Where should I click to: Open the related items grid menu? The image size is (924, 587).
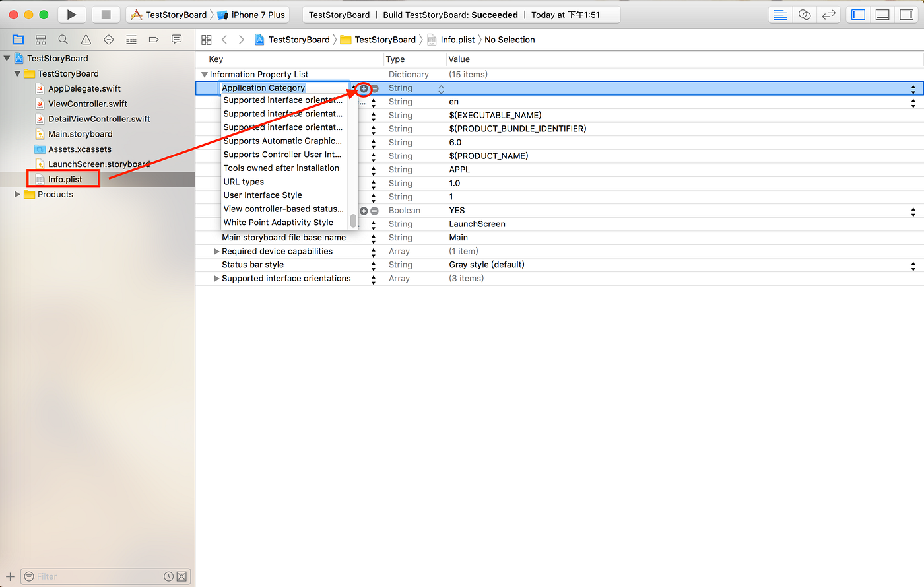(x=207, y=40)
